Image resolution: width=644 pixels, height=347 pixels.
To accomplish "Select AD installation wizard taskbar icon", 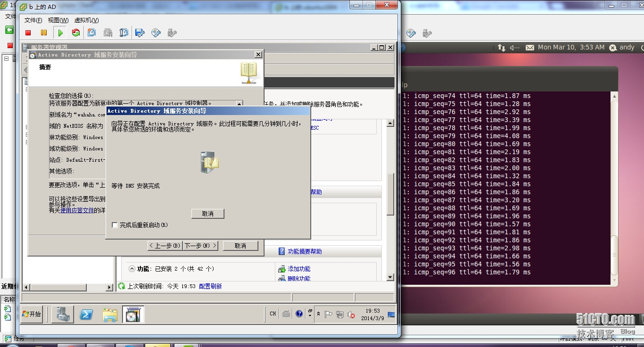I will [133, 314].
